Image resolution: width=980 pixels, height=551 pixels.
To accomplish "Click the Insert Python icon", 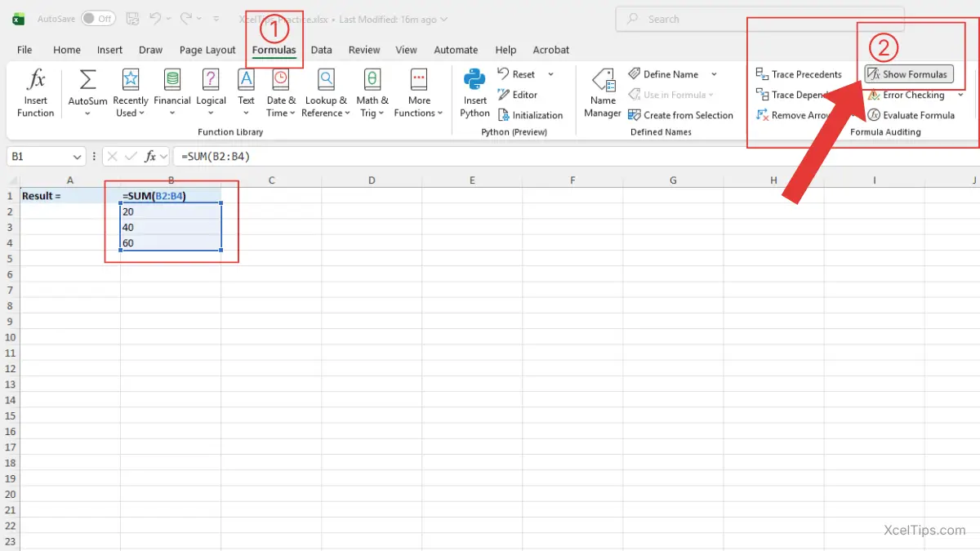I will 474,80.
